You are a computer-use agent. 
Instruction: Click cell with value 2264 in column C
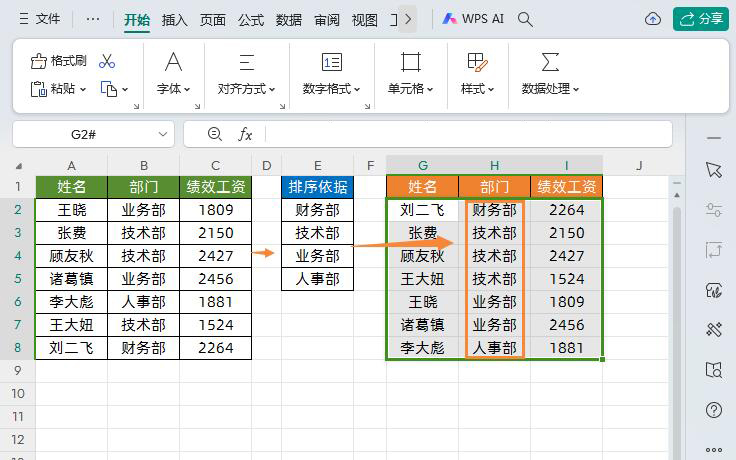click(215, 348)
